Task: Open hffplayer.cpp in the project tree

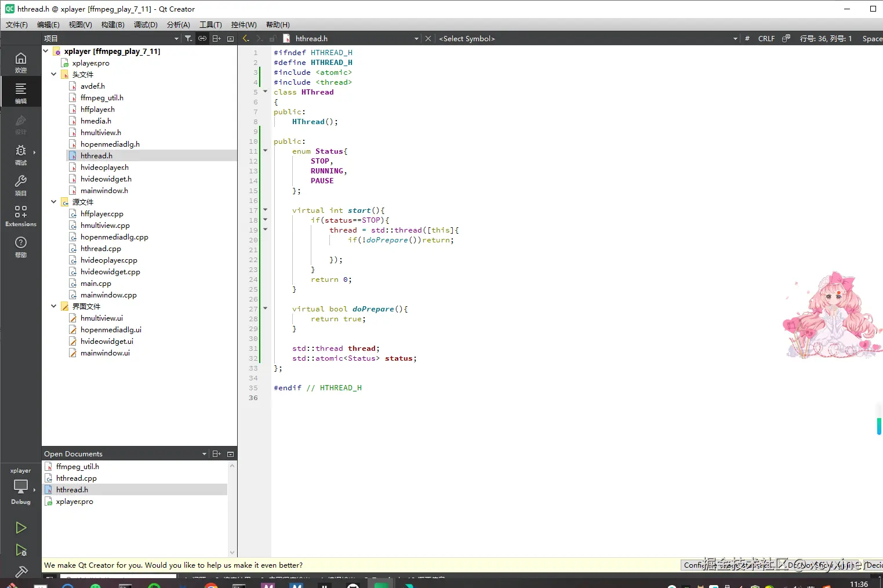Action: (x=102, y=214)
